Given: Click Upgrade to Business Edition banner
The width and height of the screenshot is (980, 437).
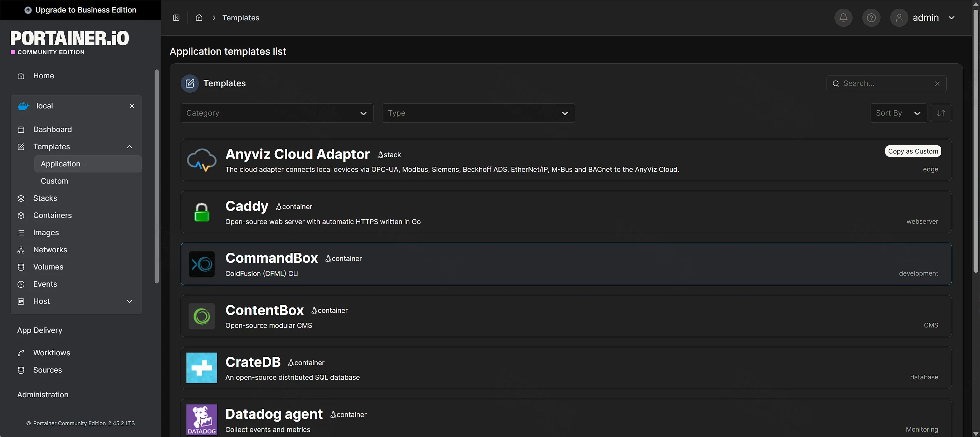Looking at the screenshot, I should tap(80, 10).
